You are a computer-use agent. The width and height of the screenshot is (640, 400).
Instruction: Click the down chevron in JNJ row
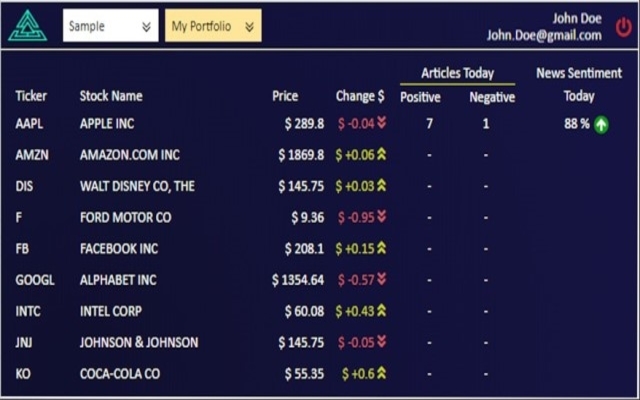tap(382, 341)
